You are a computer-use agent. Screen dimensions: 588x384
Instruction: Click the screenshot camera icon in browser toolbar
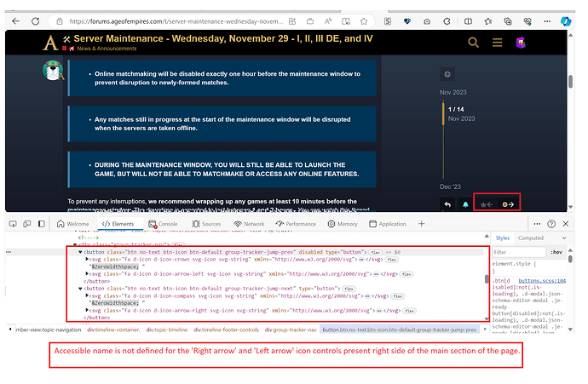point(427,22)
